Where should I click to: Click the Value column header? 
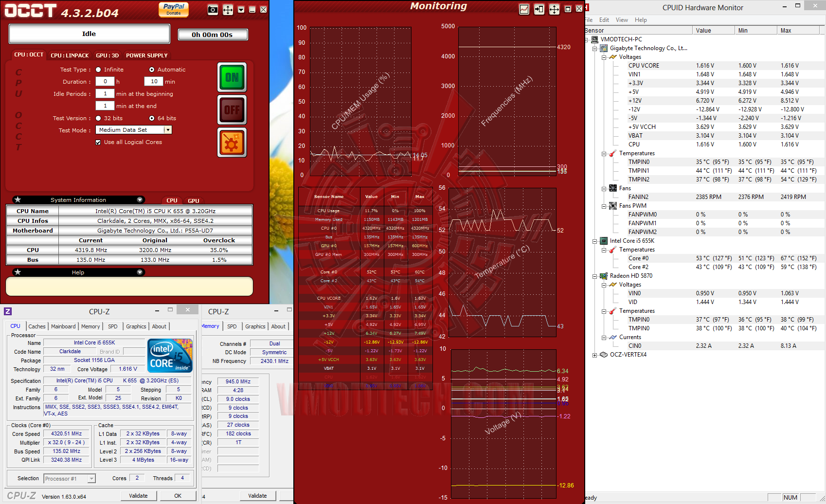713,30
